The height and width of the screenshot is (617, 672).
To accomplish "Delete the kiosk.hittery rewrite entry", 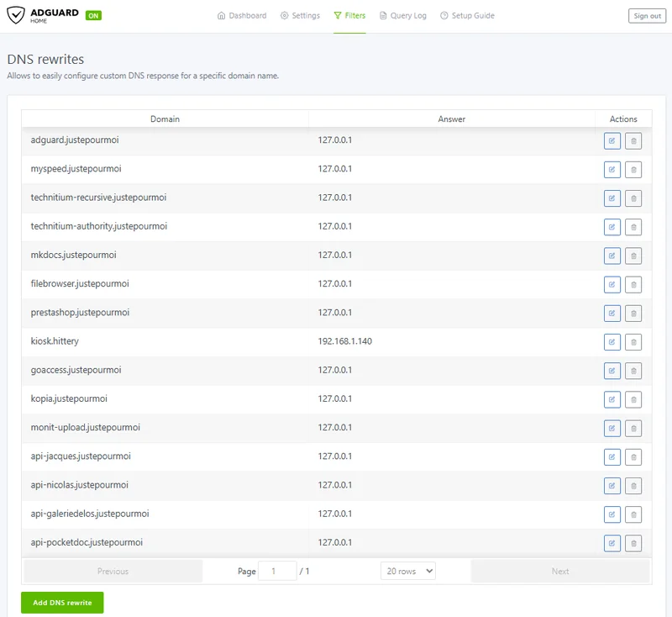I will coord(633,342).
